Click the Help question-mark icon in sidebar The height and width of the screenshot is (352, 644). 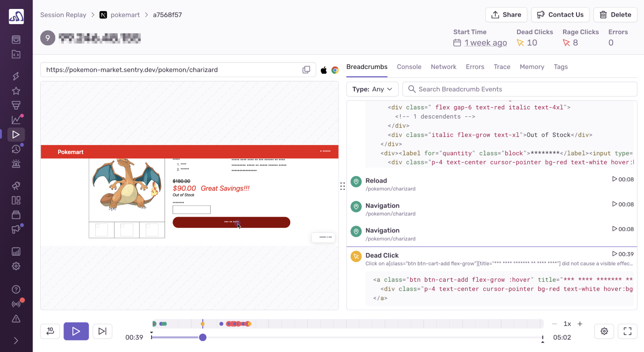coord(16,289)
